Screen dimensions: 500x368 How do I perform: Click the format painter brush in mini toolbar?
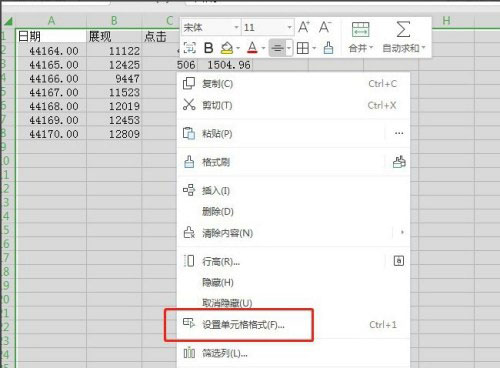tap(328, 48)
